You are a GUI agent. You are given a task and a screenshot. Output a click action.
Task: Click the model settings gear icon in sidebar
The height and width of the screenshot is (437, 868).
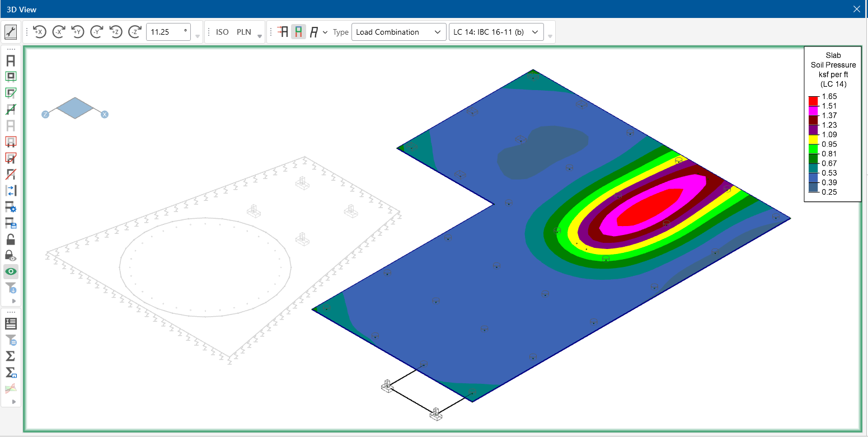click(11, 207)
